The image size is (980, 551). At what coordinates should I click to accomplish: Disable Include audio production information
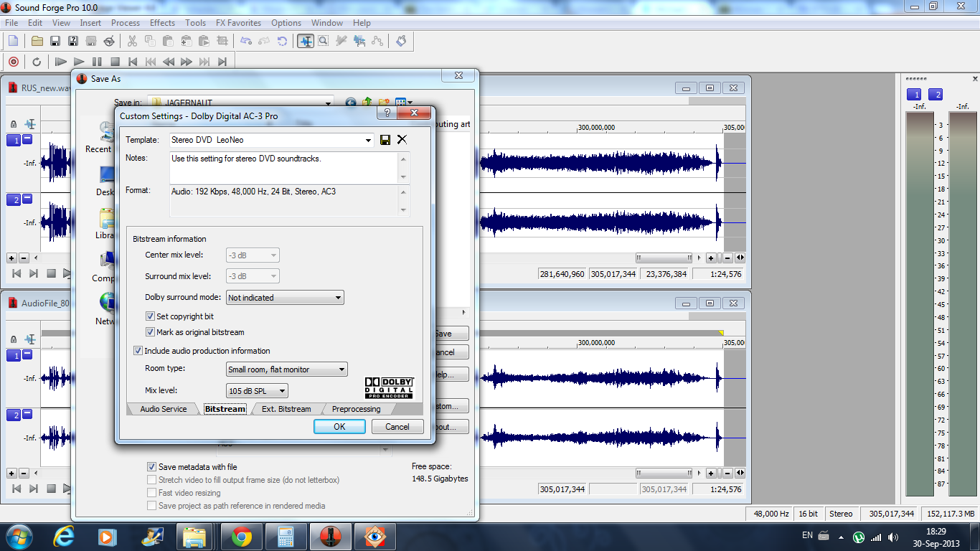138,351
